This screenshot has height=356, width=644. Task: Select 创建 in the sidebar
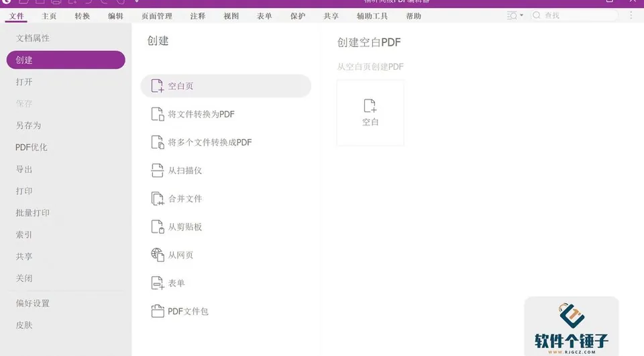[x=66, y=60]
